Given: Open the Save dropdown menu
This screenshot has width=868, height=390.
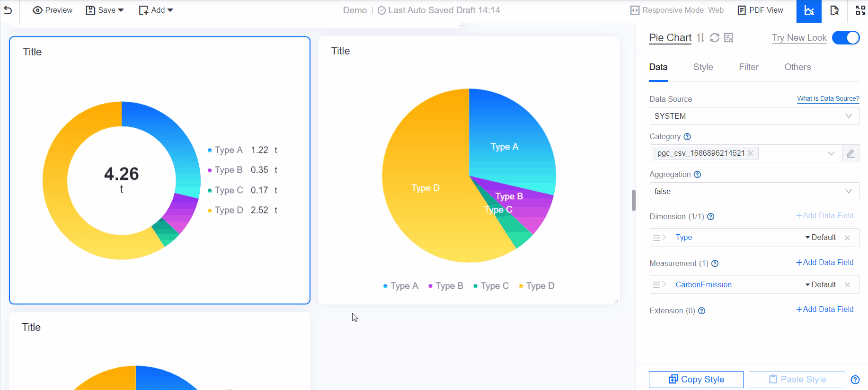Looking at the screenshot, I should pos(105,10).
